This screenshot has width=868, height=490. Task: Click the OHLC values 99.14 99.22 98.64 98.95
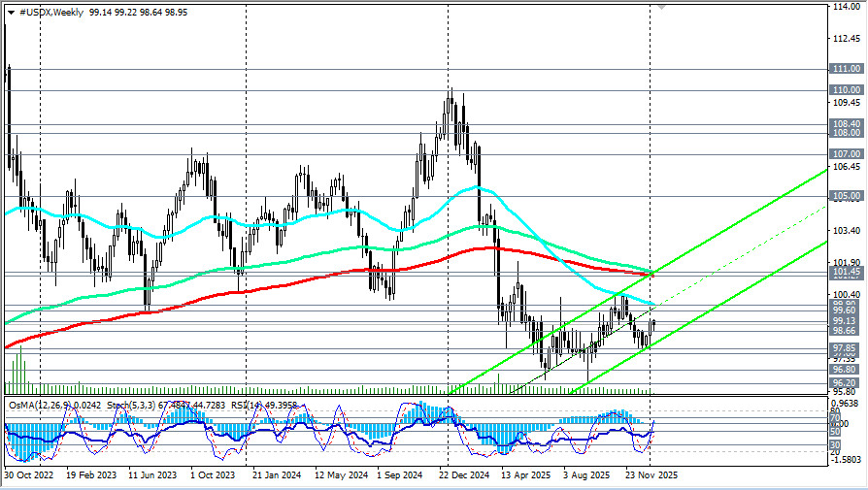(x=138, y=13)
